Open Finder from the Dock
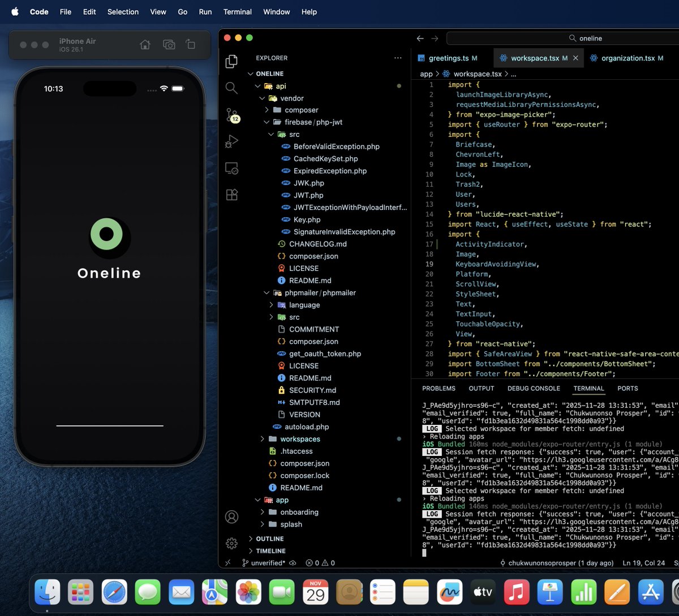This screenshot has width=679, height=616. click(48, 592)
